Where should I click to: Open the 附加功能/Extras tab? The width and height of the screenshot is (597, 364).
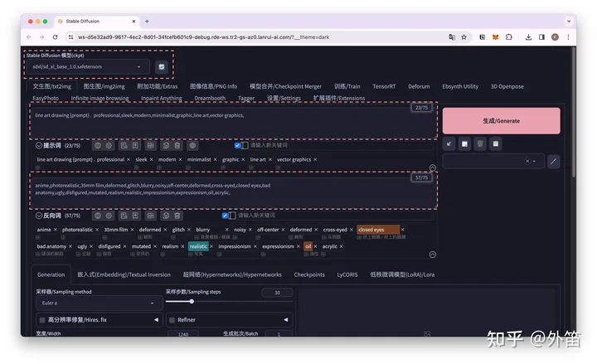[x=158, y=86]
